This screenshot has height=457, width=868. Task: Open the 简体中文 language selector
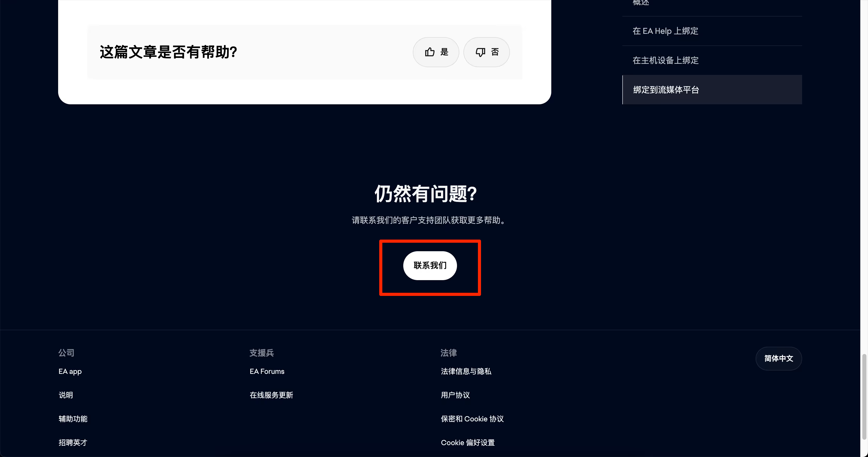tap(778, 358)
